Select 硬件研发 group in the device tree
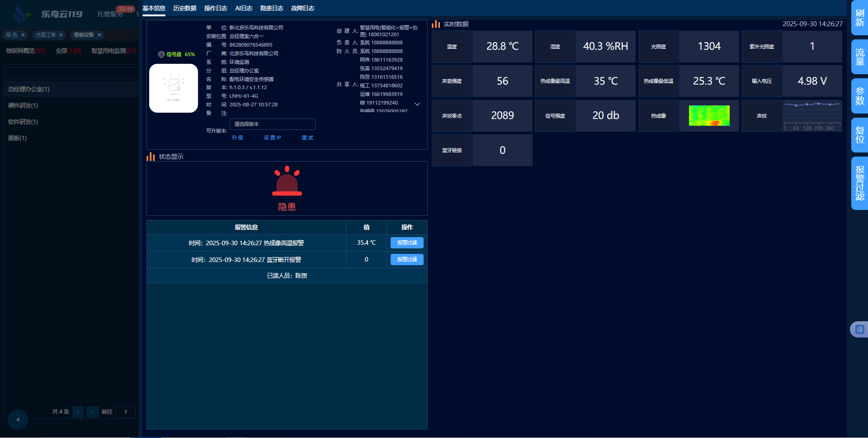Screen dimensions: 868x438 (23, 105)
